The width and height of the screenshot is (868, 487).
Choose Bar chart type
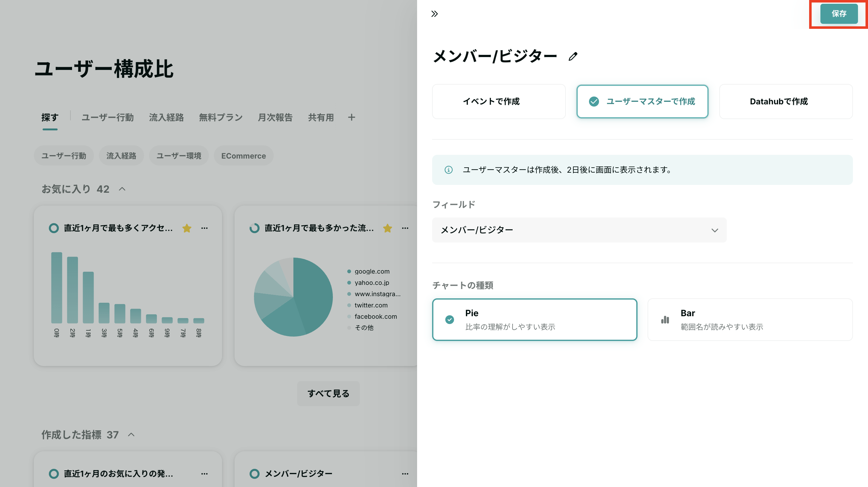click(750, 320)
